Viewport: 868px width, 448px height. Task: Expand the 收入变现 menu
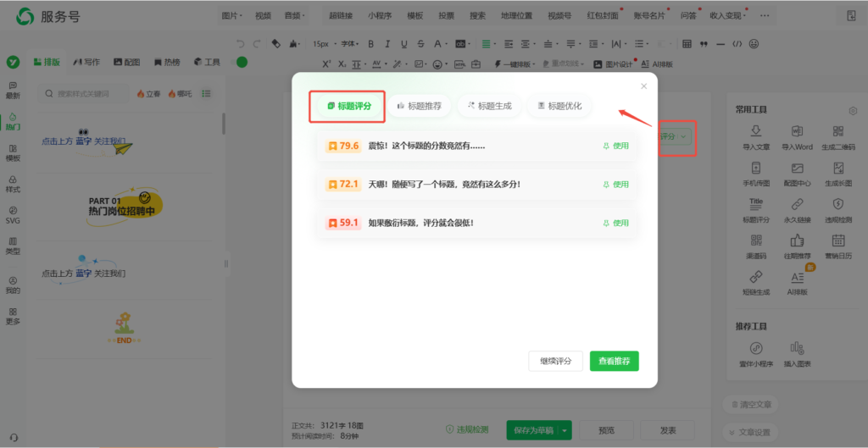(727, 15)
